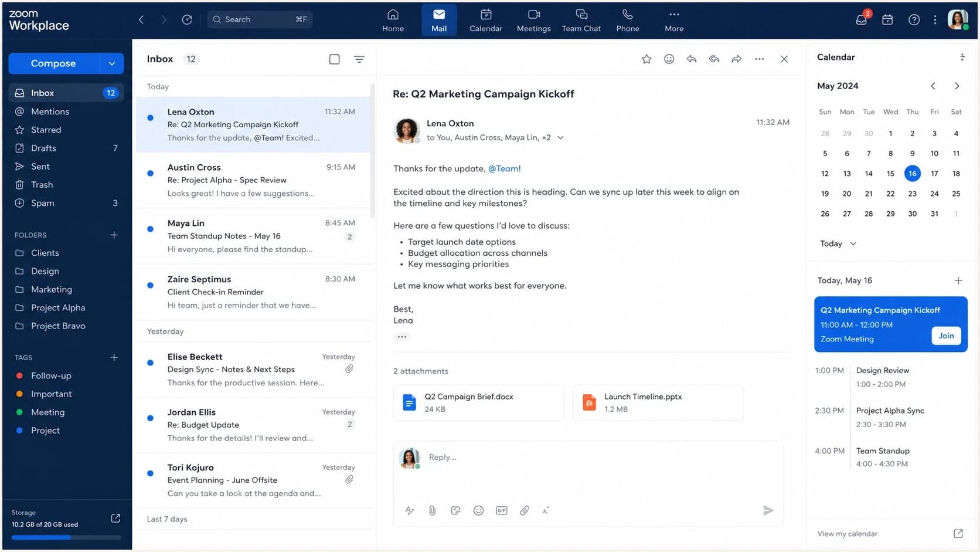Screen dimensions: 980x552
Task: Open calendar icon in top bar
Action: coord(887,19)
